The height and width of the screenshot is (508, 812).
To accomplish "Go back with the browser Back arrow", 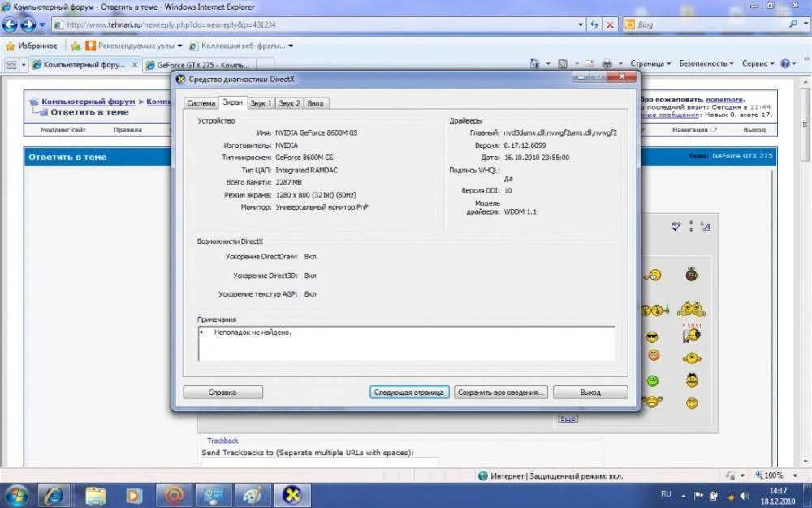I will point(10,24).
